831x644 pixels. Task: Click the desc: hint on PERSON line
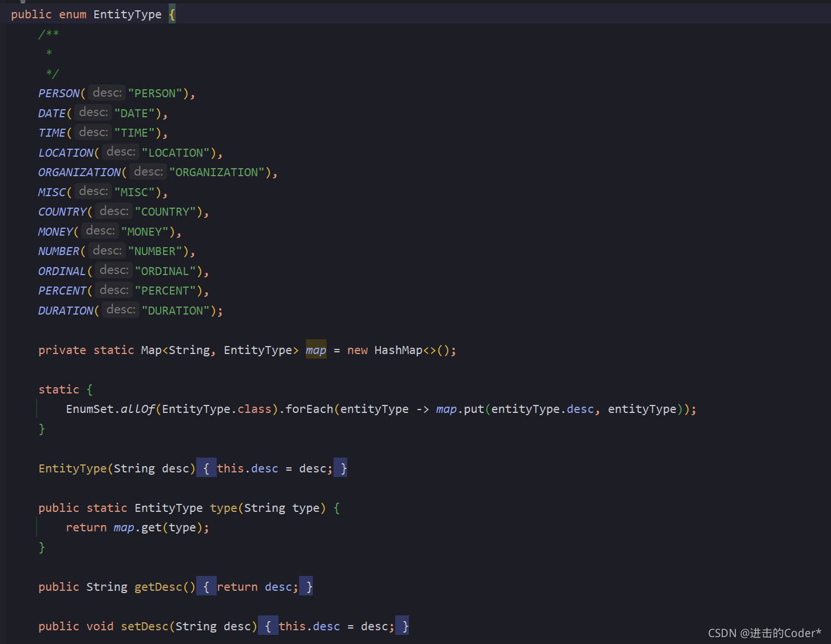(x=107, y=93)
